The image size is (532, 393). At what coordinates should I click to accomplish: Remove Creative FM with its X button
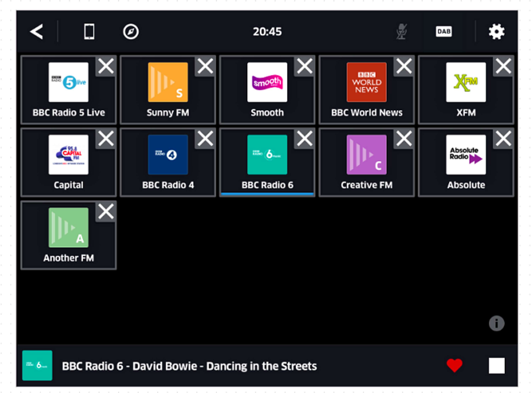pyautogui.click(x=404, y=139)
